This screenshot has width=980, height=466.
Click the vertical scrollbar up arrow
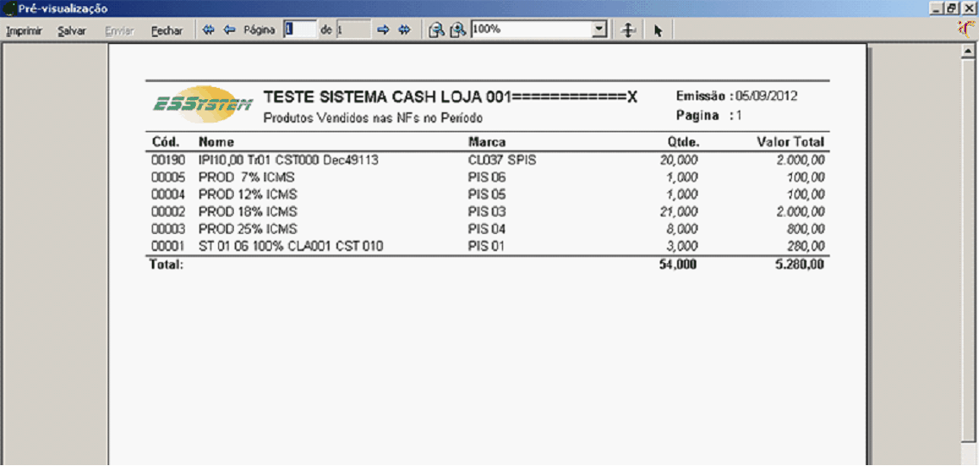pos(969,52)
